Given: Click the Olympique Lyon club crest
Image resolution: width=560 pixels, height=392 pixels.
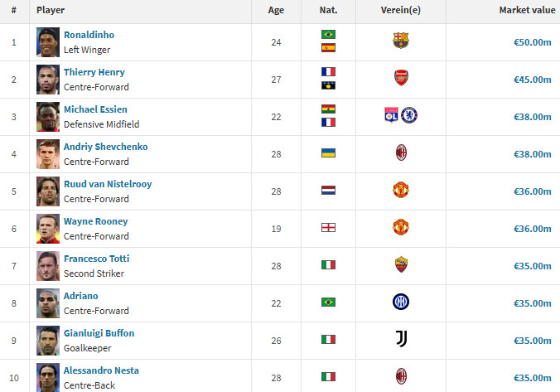Looking at the screenshot, I should pos(393,115).
